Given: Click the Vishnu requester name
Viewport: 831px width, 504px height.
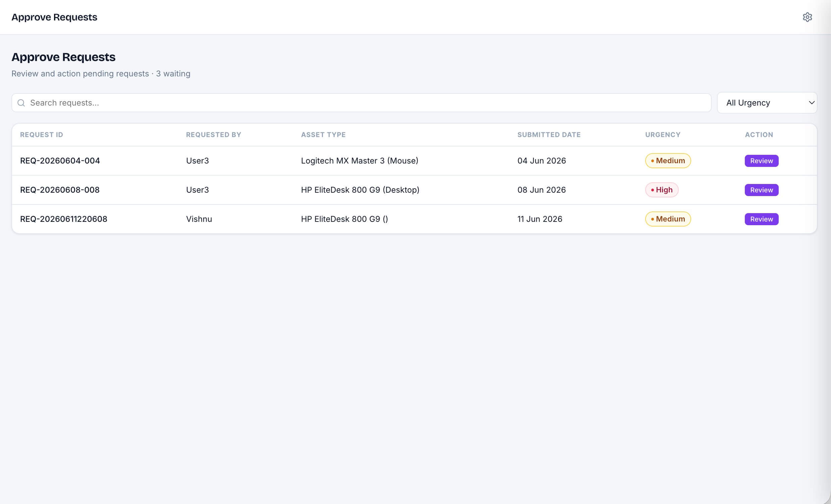Looking at the screenshot, I should 199,219.
